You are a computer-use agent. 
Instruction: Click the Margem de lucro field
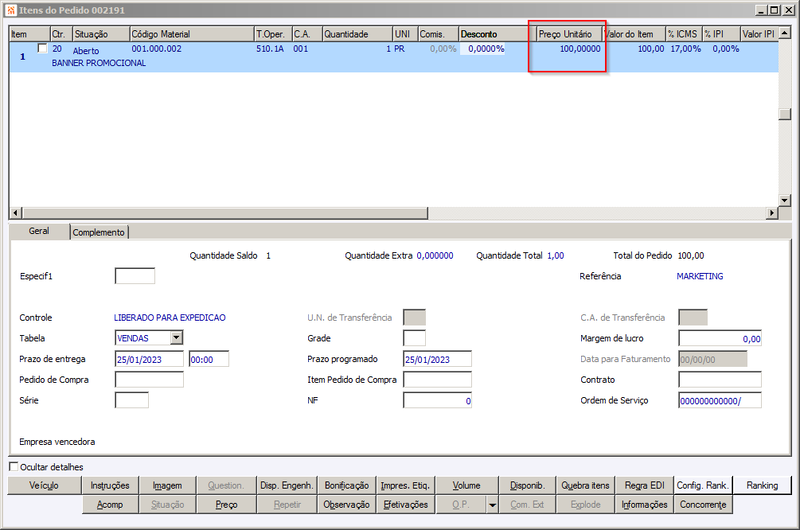[x=720, y=338]
